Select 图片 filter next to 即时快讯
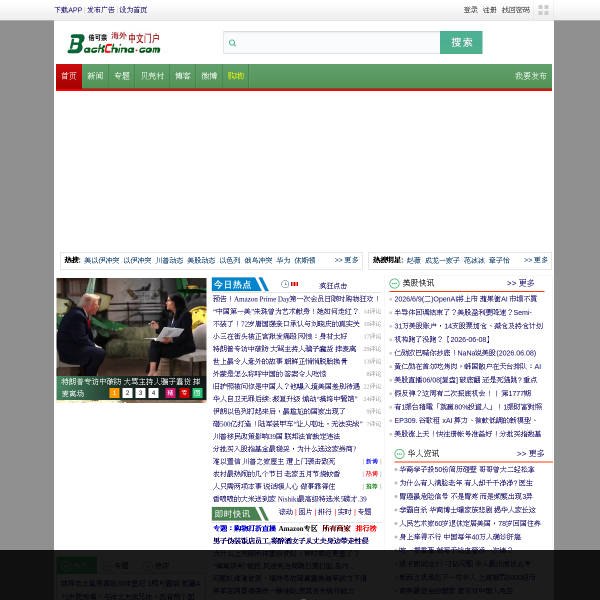This screenshot has width=600, height=600. 305,512
